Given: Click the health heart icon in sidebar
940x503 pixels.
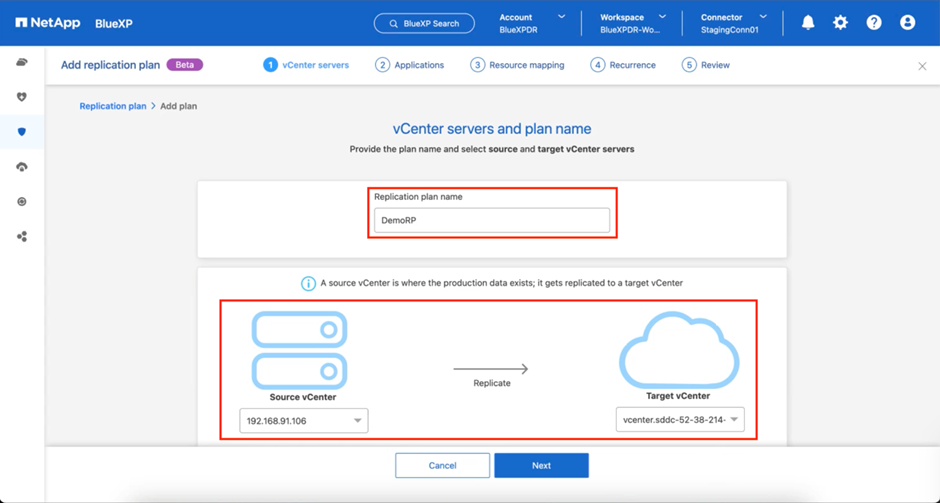Looking at the screenshot, I should [x=22, y=97].
